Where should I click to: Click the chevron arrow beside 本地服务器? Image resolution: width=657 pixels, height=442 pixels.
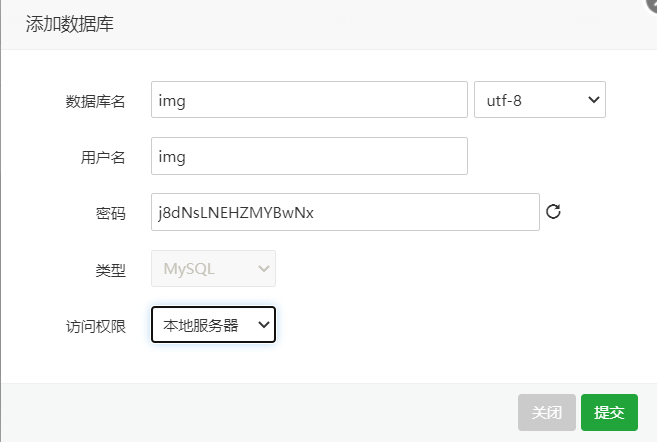[x=264, y=324]
